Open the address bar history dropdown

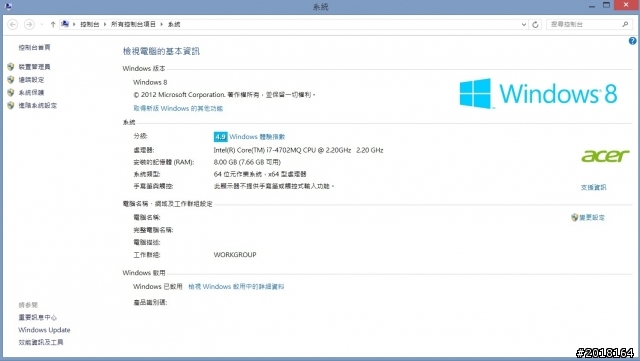(524, 25)
